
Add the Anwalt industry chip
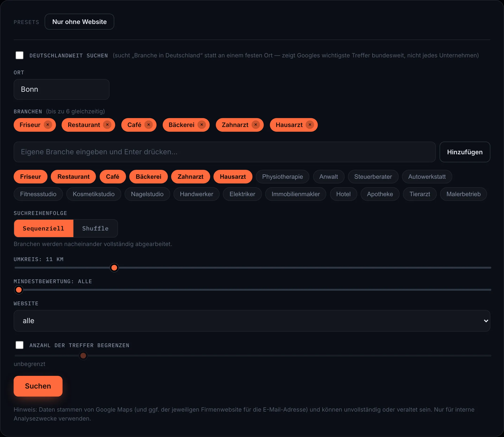329,177
